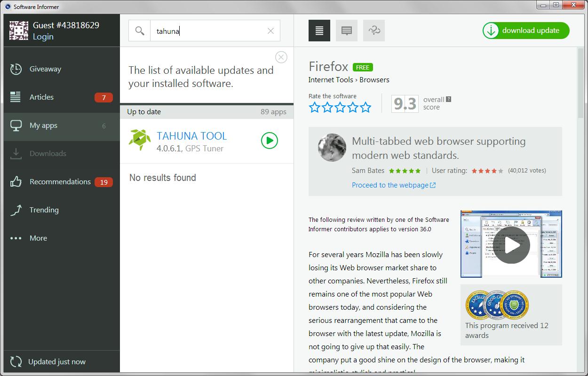The image size is (588, 376).
Task: Click the 9.3 overall score box
Action: tap(405, 103)
